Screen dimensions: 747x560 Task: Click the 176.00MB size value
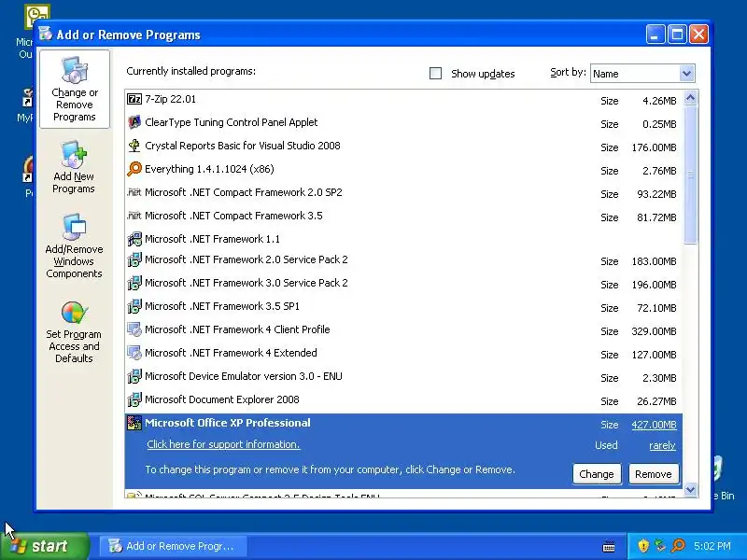[x=654, y=147]
